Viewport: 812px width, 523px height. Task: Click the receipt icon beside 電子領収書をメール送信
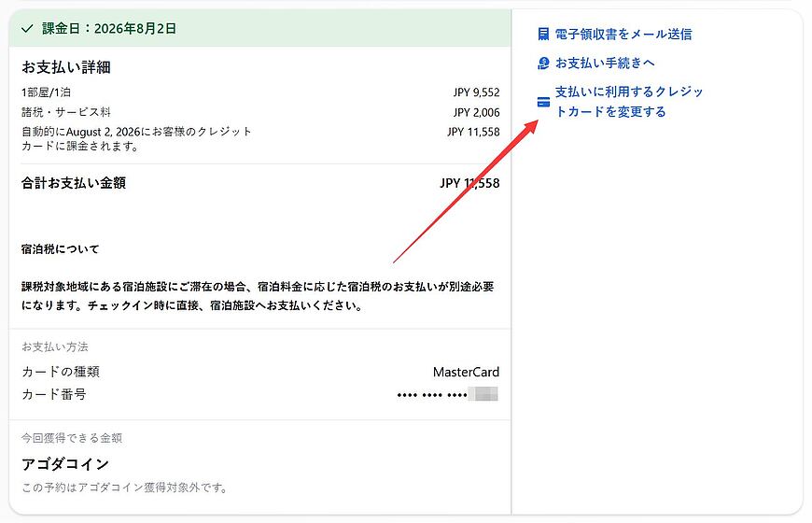[543, 35]
